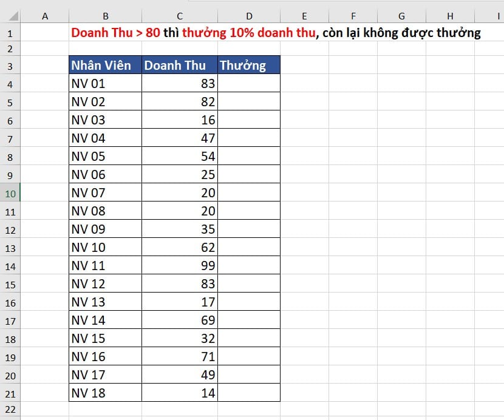Select the column F header

point(353,16)
